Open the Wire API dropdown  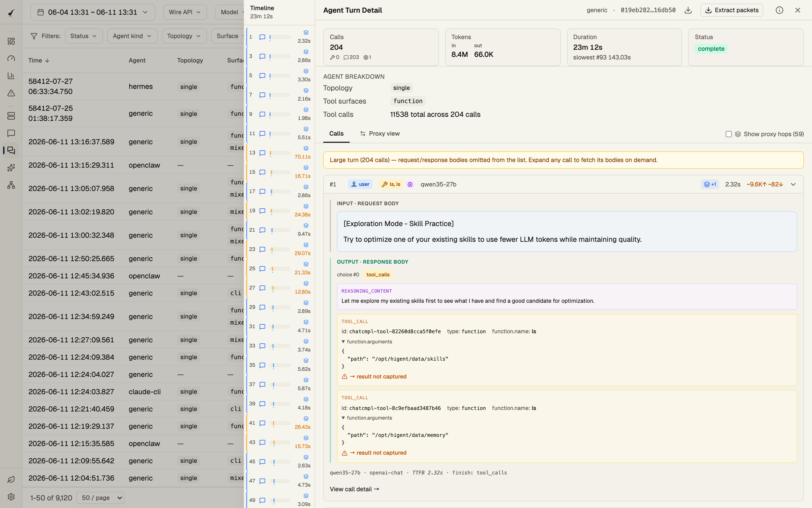185,12
